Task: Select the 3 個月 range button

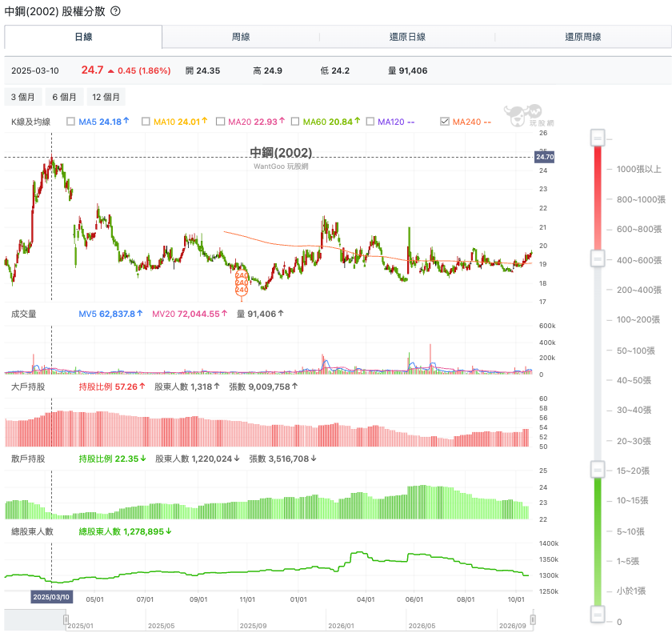Action: click(x=23, y=97)
